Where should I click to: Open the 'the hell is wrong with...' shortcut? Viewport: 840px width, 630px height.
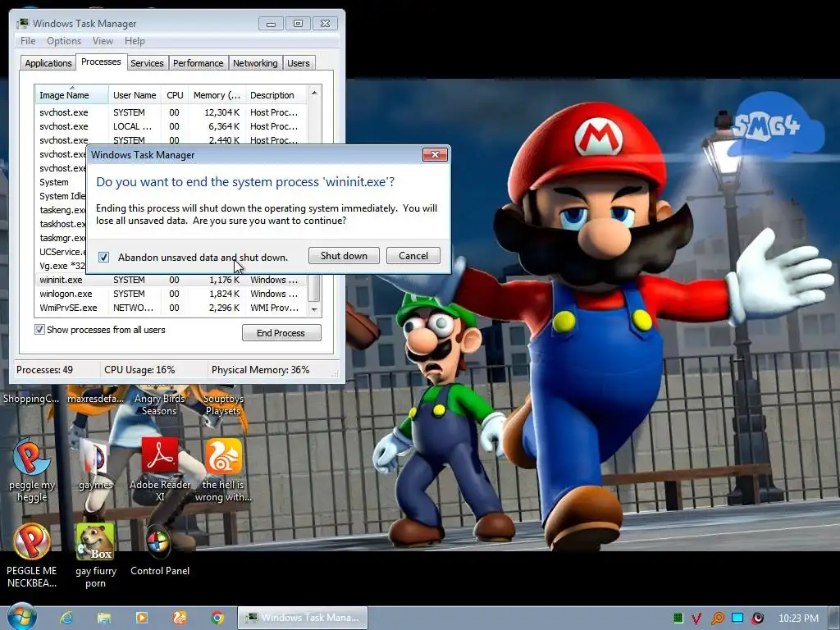pos(223,469)
